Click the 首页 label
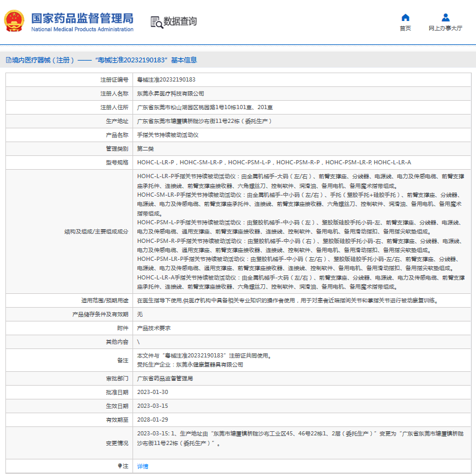476x475 pixels. tap(405, 28)
